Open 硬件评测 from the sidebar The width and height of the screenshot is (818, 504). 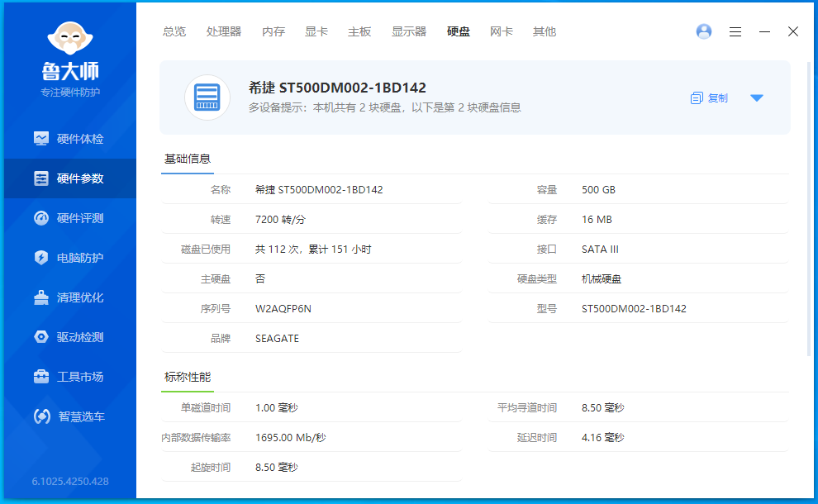point(70,218)
